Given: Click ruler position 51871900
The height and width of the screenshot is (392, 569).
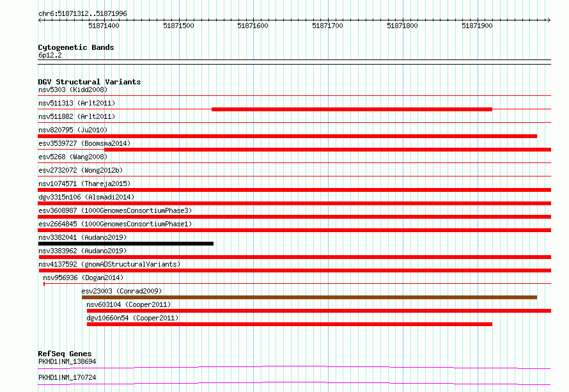Looking at the screenshot, I should pyautogui.click(x=477, y=26).
